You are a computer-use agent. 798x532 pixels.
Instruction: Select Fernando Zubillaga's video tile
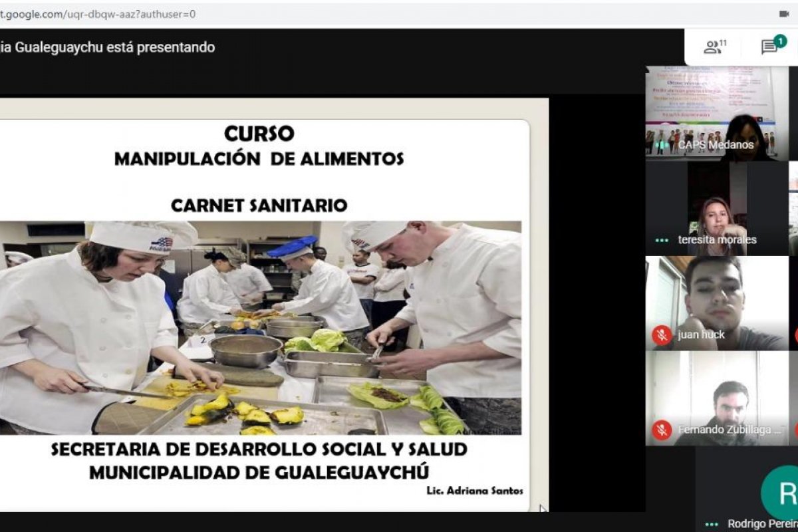716,398
